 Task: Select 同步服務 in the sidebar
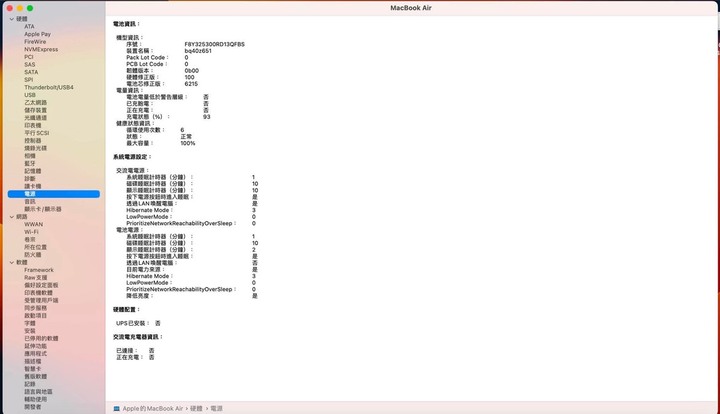(35, 308)
